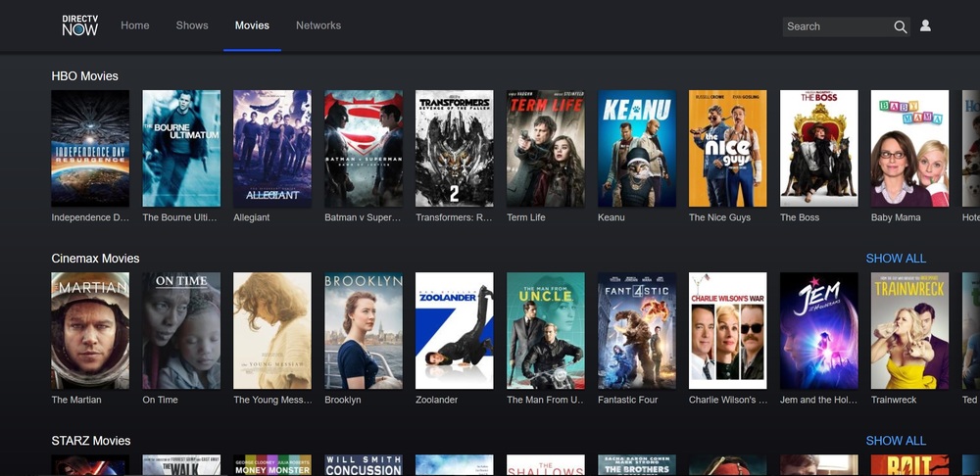Select the Movies tab
Screen dimensions: 980x476
click(252, 25)
